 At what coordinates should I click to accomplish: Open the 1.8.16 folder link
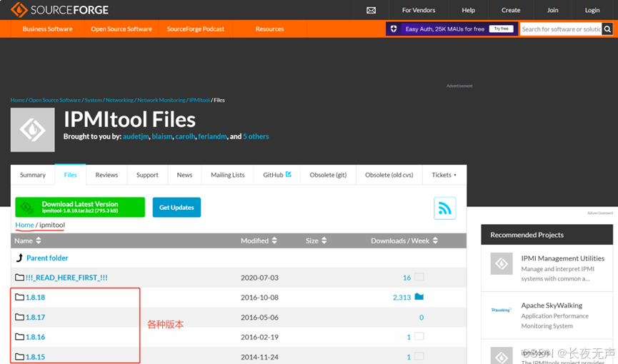36,337
